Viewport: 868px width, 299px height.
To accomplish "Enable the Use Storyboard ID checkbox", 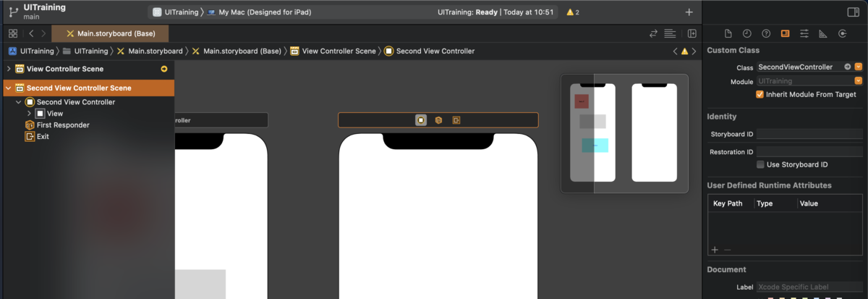I will [759, 164].
